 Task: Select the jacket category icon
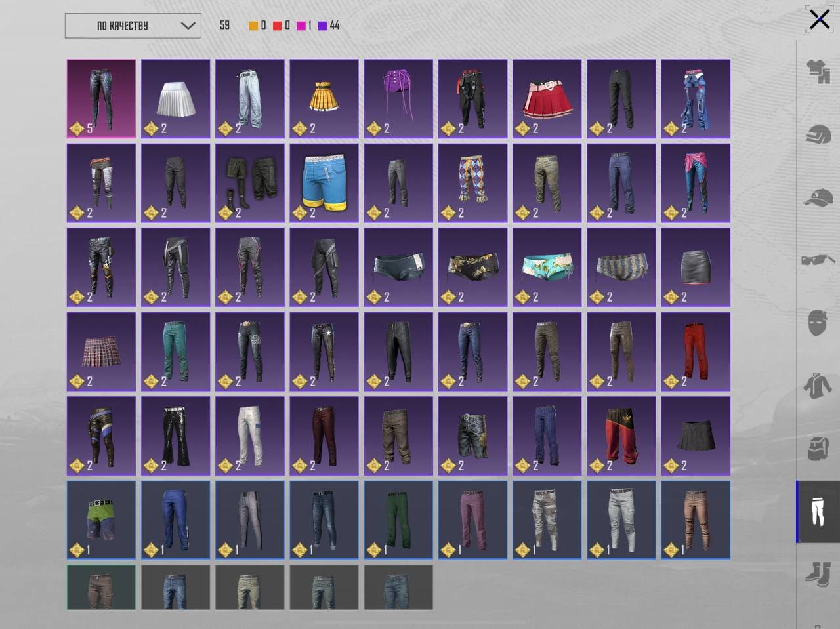point(818,386)
